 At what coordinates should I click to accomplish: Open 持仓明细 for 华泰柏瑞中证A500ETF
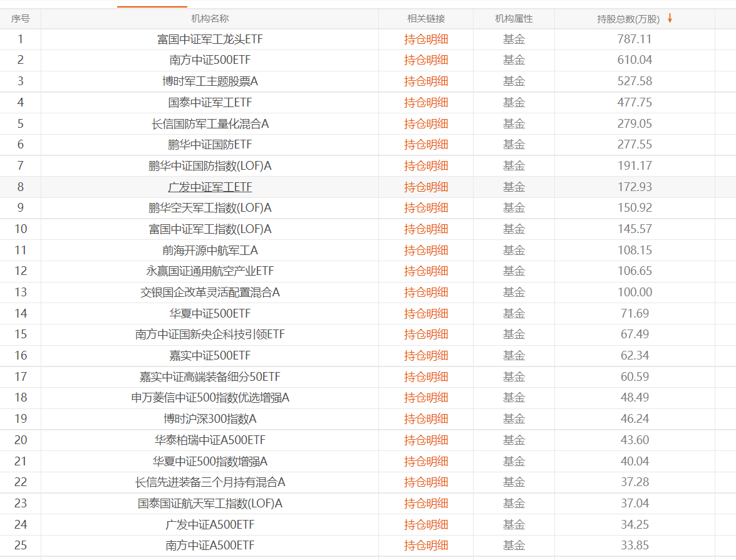[x=426, y=440]
